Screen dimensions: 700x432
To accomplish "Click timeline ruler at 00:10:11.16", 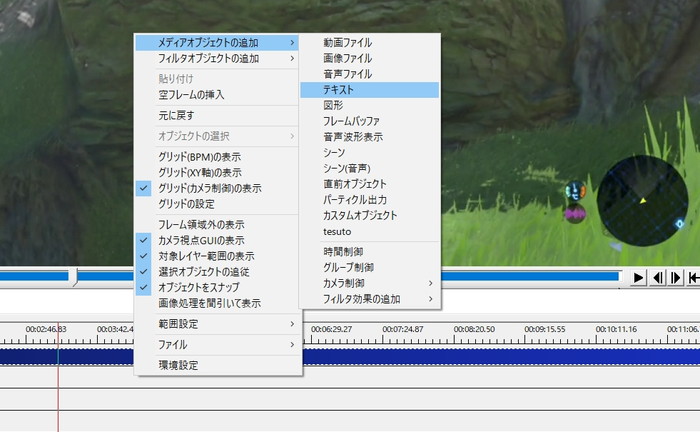I will click(x=616, y=329).
